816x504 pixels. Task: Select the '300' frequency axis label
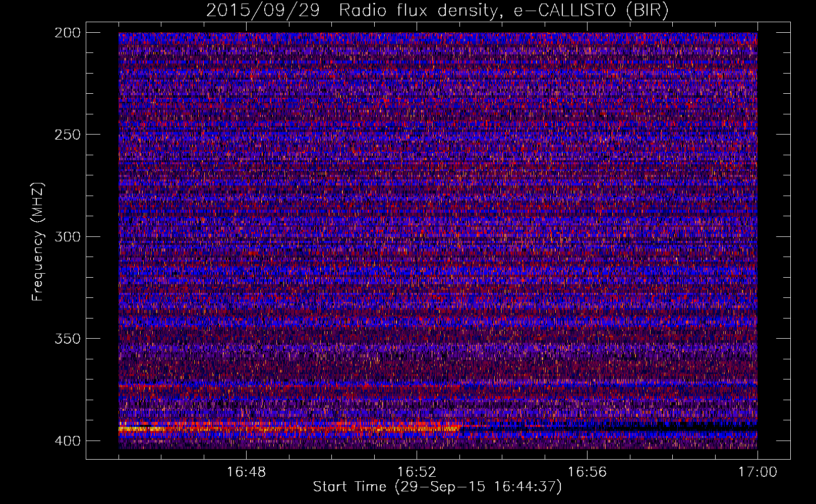point(67,236)
